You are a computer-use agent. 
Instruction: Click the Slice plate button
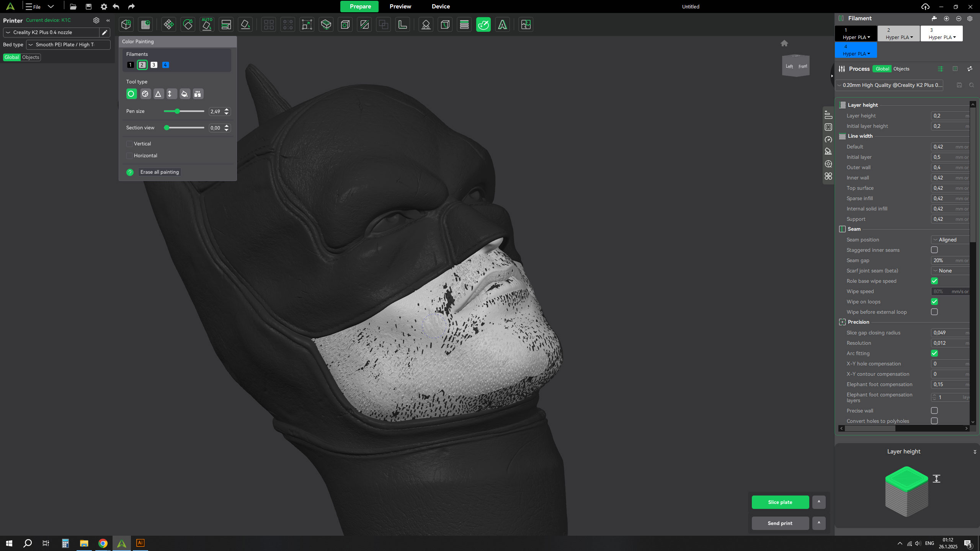coord(780,502)
